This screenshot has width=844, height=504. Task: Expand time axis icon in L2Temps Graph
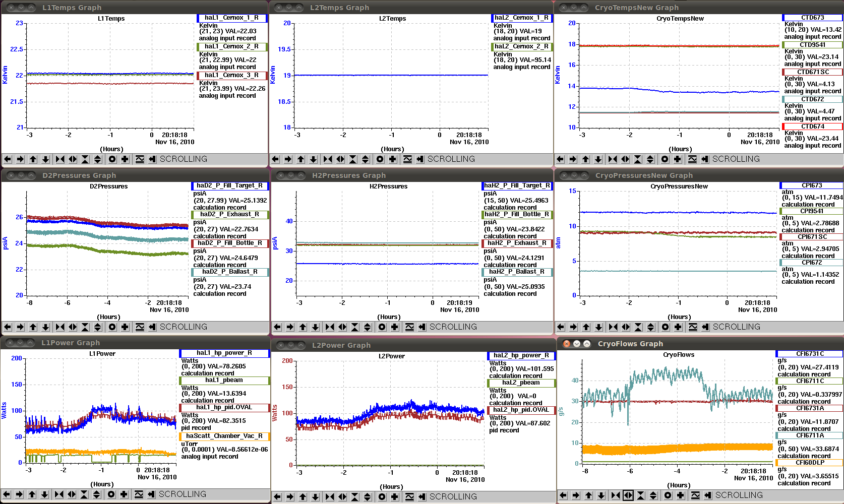click(x=340, y=159)
